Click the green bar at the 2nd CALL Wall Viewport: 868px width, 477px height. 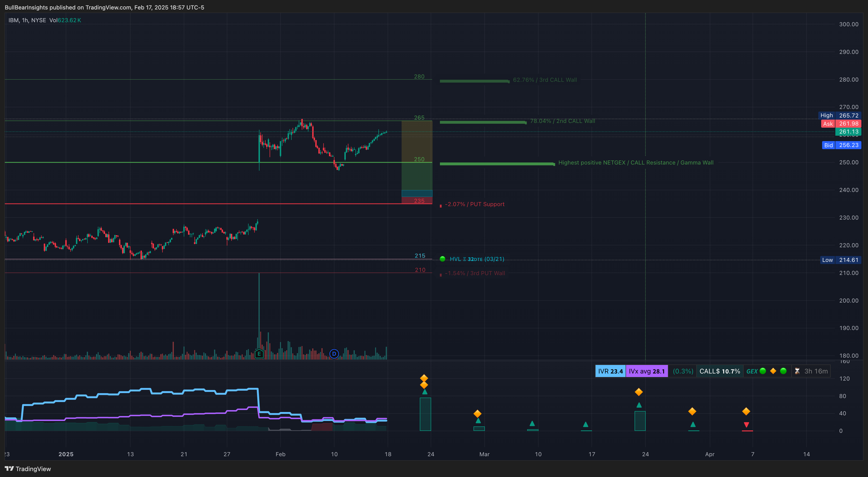point(483,122)
